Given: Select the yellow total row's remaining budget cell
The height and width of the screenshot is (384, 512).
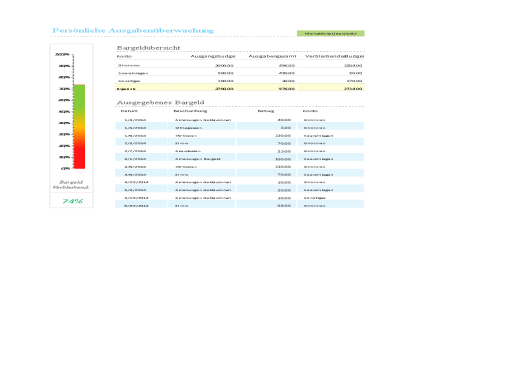Looking at the screenshot, I should 331,88.
